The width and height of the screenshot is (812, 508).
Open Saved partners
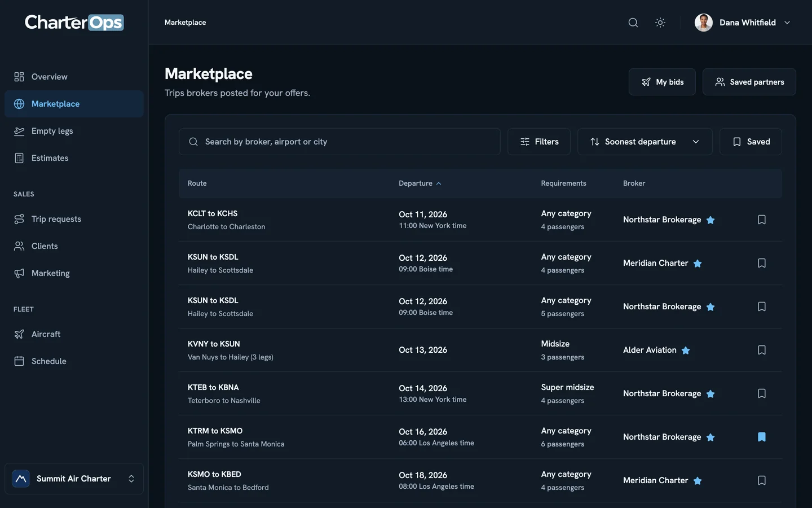coord(749,82)
